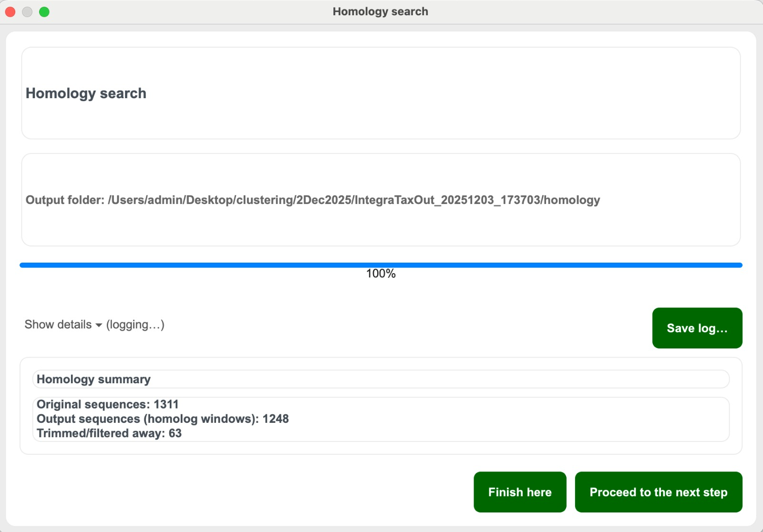
Task: Select the Trimmed/filtered away: 63 line
Action: (x=109, y=433)
